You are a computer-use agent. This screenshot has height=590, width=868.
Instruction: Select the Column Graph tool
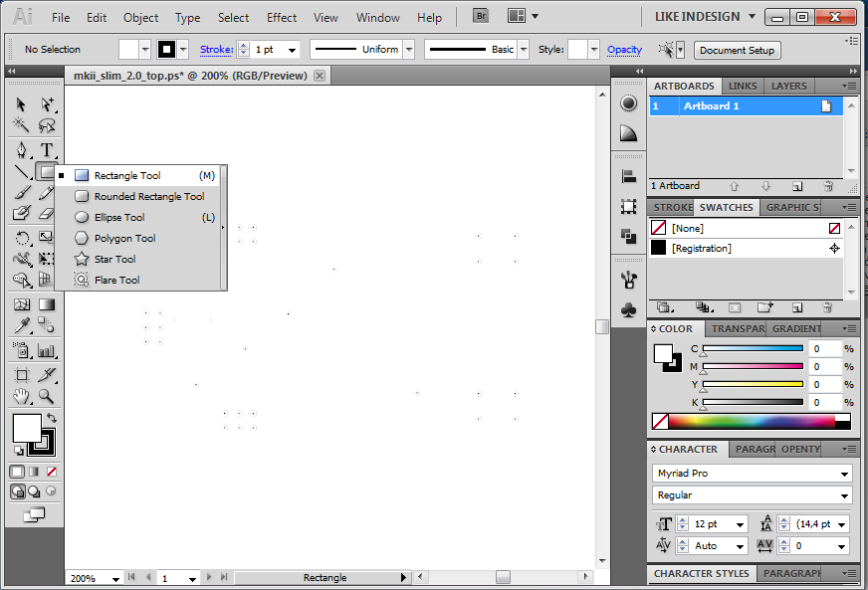pos(47,350)
